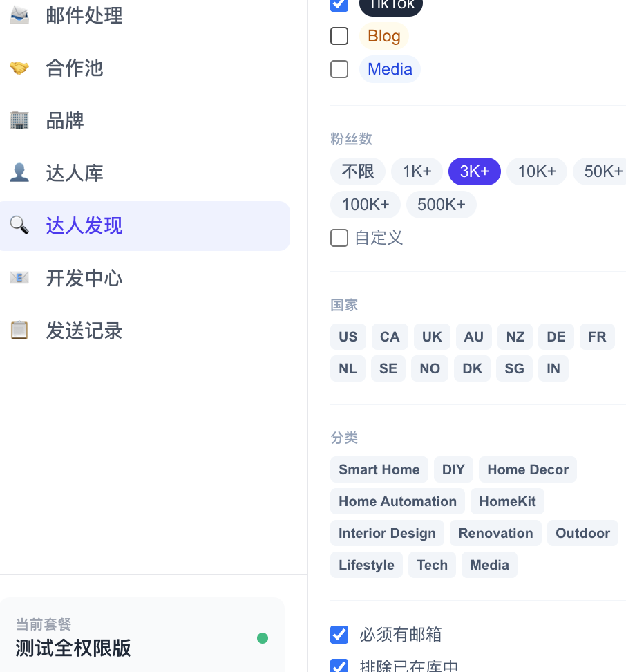Screen dimensions: 626x672
Task: Click the Media platform tag
Action: click(390, 69)
